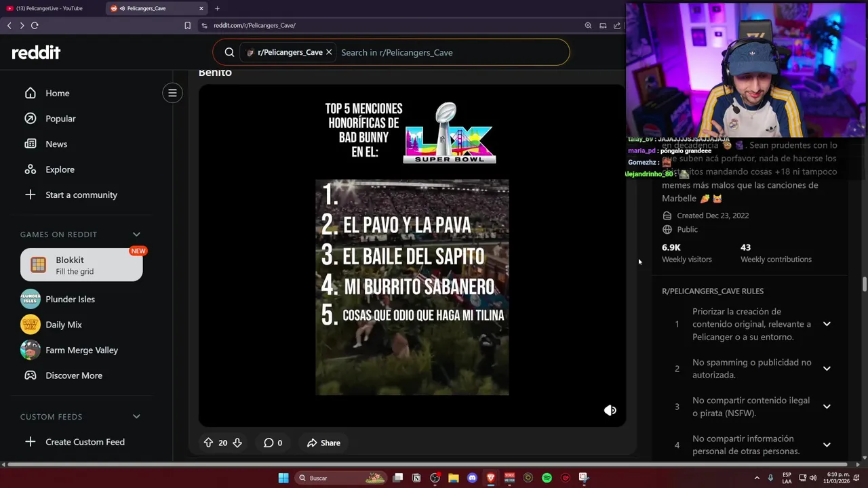Collapse the Reddit navigation sidebar
Viewport: 868px width, 488px height.
pyautogui.click(x=172, y=93)
